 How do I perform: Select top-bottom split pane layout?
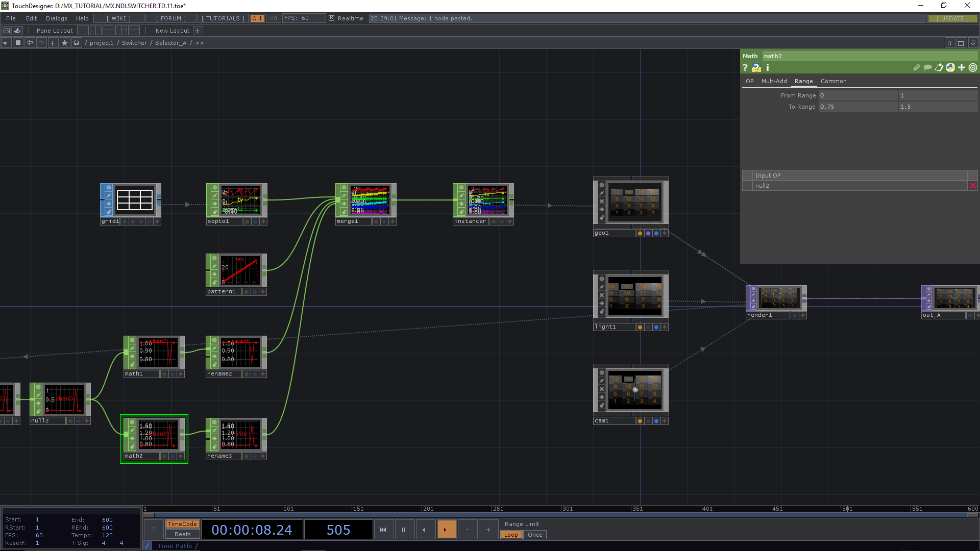coord(108,31)
